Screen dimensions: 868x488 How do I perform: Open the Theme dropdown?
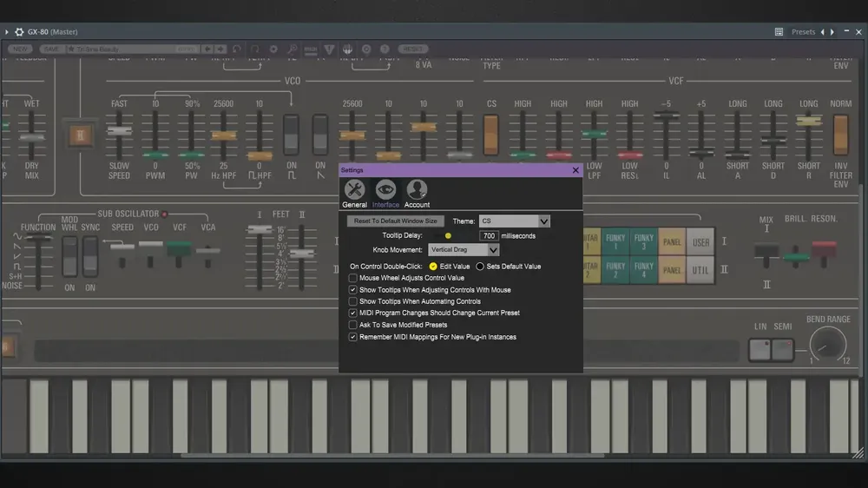click(x=514, y=221)
